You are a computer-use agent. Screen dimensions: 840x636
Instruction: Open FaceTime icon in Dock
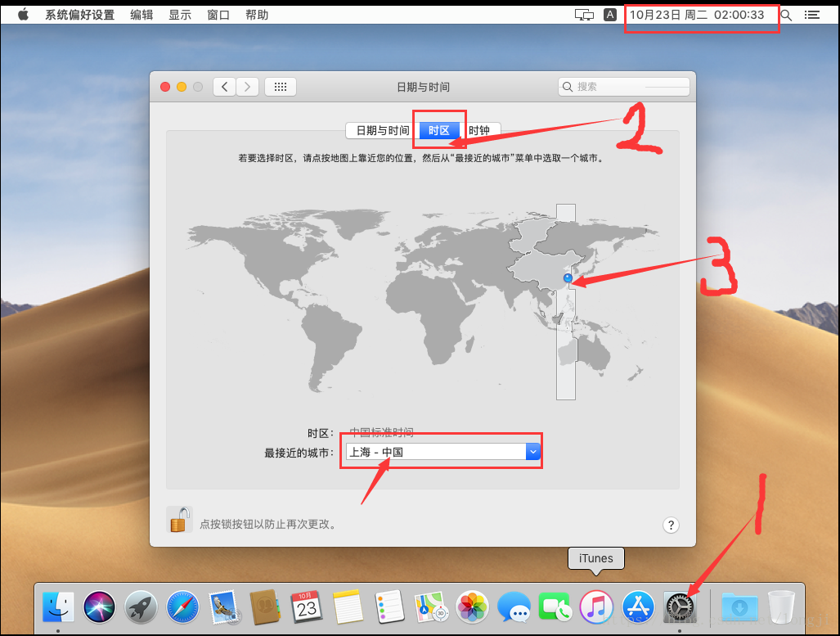[x=555, y=607]
